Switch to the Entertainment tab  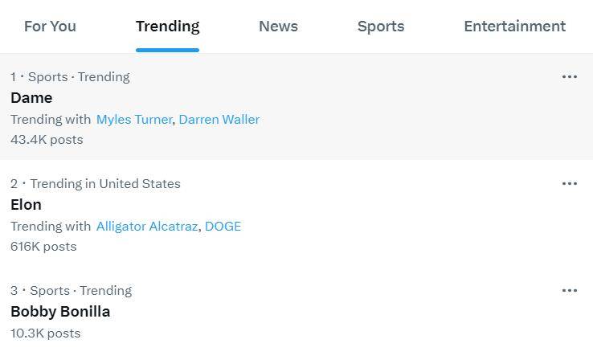click(514, 27)
